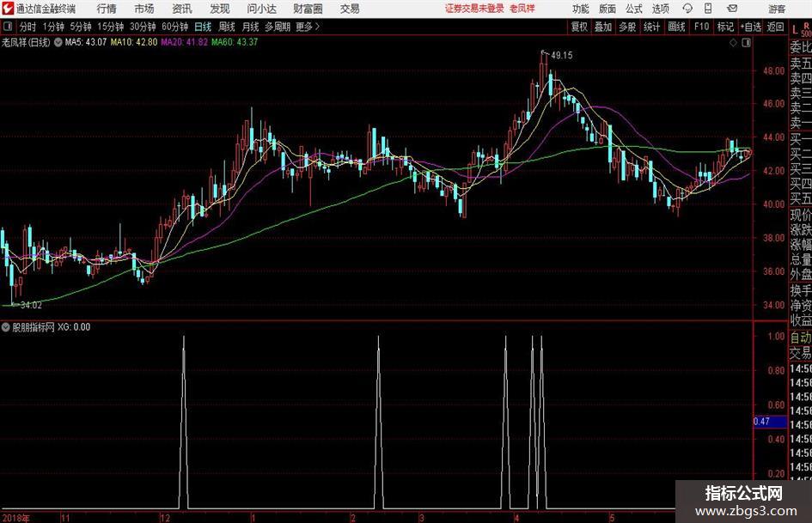Open the 行情 menu

tap(107, 9)
